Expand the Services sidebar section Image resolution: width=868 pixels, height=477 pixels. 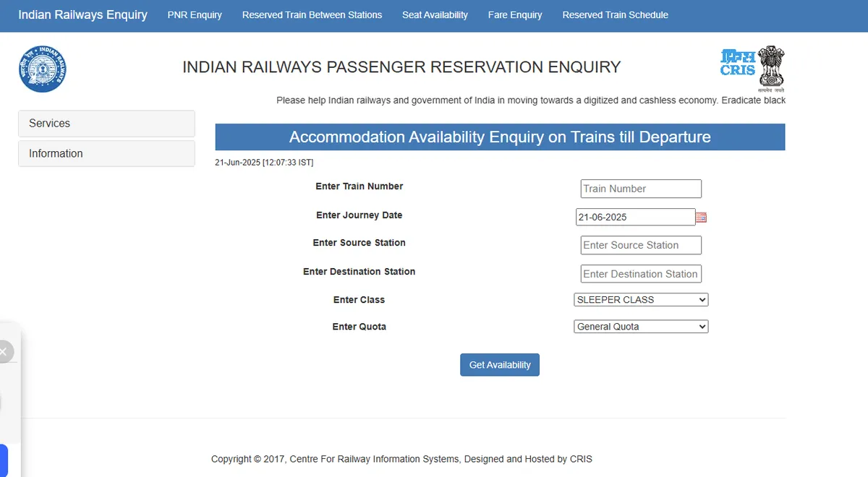pos(106,124)
